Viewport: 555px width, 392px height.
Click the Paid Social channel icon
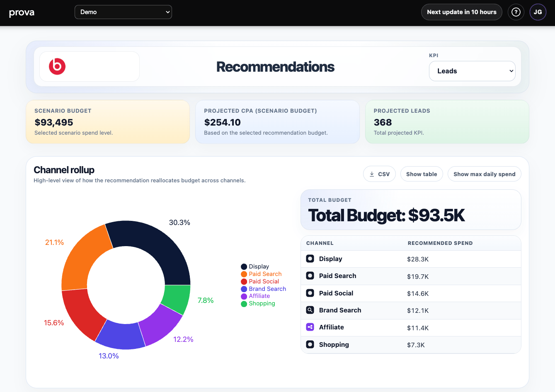(x=310, y=293)
